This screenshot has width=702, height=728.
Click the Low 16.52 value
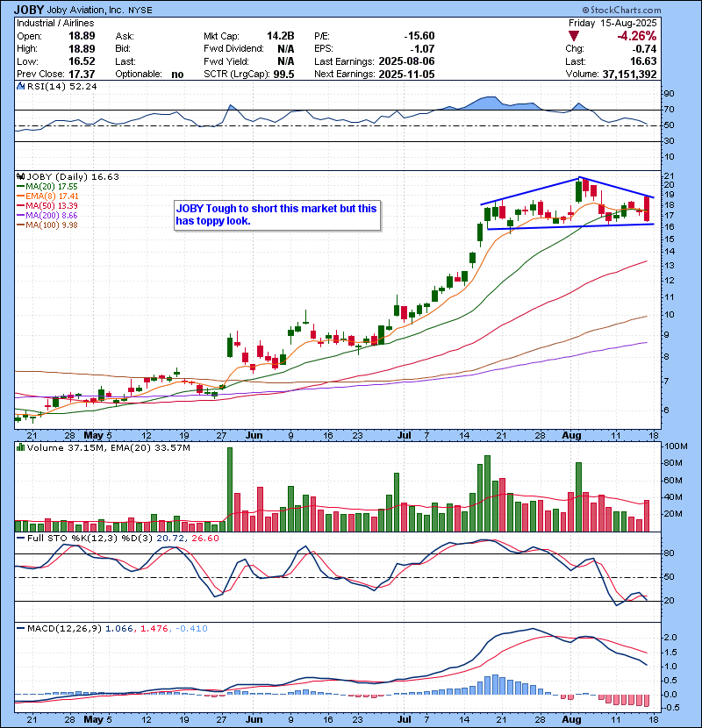click(x=82, y=61)
